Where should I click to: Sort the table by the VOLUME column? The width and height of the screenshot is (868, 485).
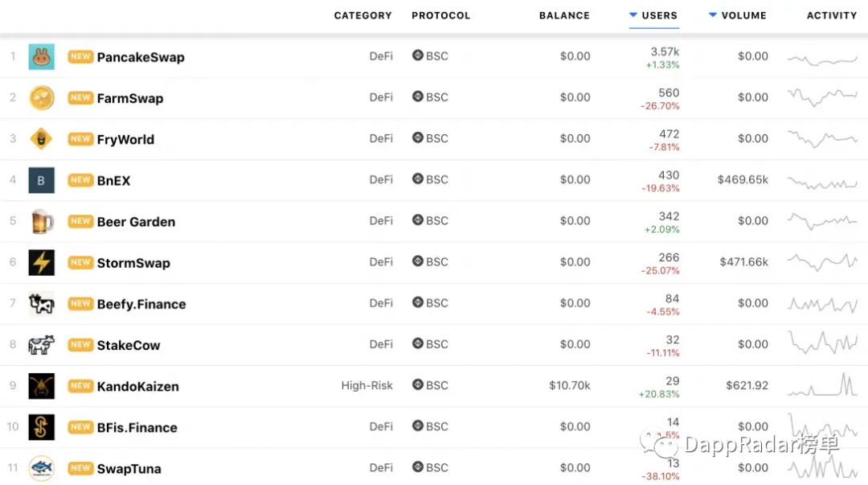tap(738, 15)
